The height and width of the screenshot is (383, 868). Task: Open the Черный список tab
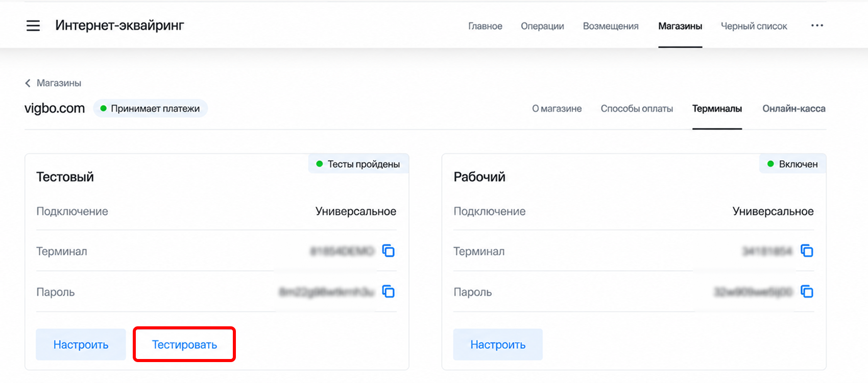pyautogui.click(x=754, y=26)
